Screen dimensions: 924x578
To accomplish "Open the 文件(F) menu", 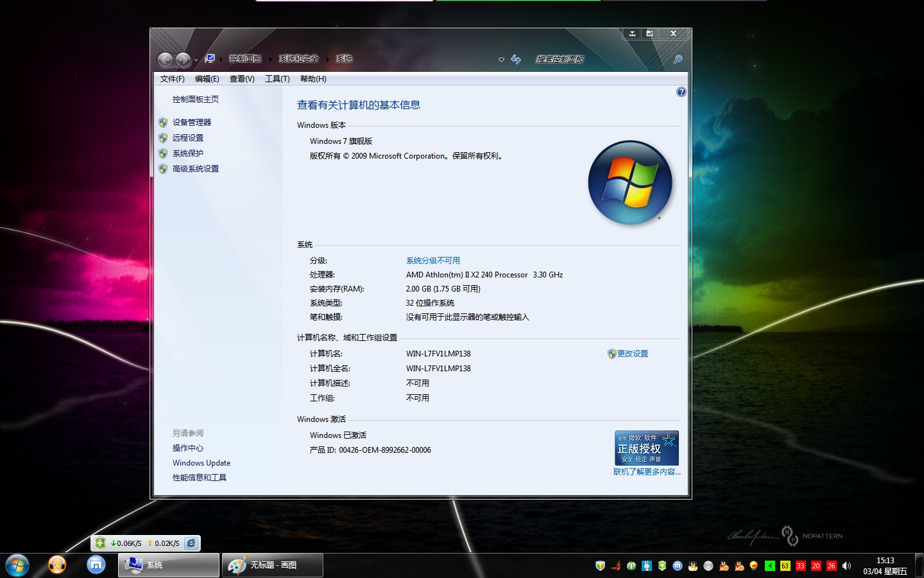I will click(x=172, y=79).
